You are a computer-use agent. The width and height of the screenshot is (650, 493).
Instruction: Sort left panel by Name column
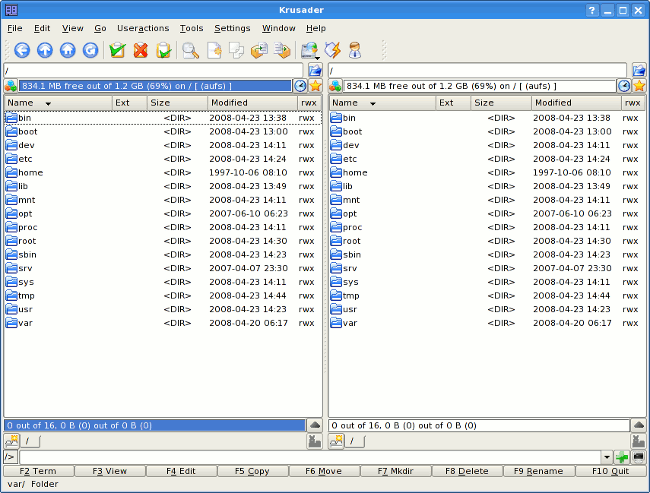[x=58, y=103]
